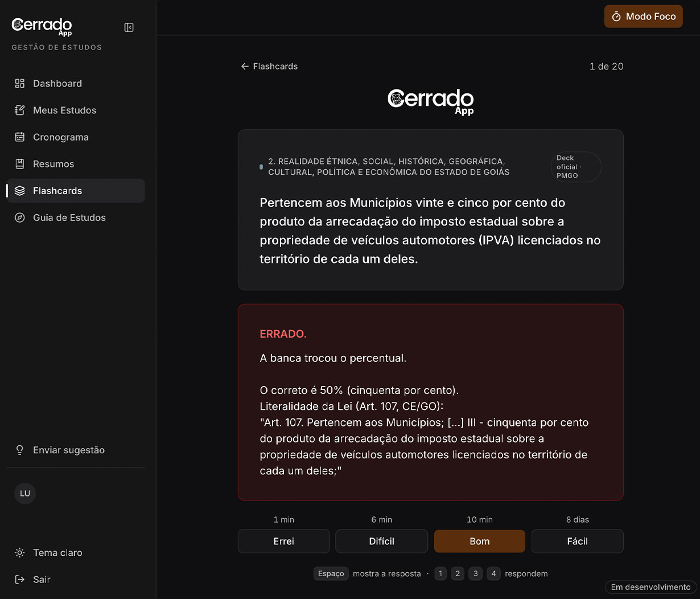Screen dimensions: 700x599
Task: Click the '1 de 20' card counter
Action: (606, 67)
